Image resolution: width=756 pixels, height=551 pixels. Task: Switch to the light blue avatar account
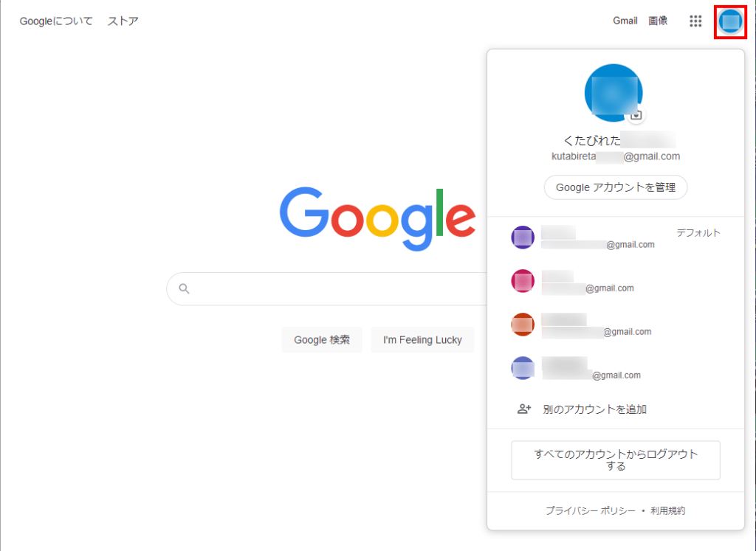(523, 368)
